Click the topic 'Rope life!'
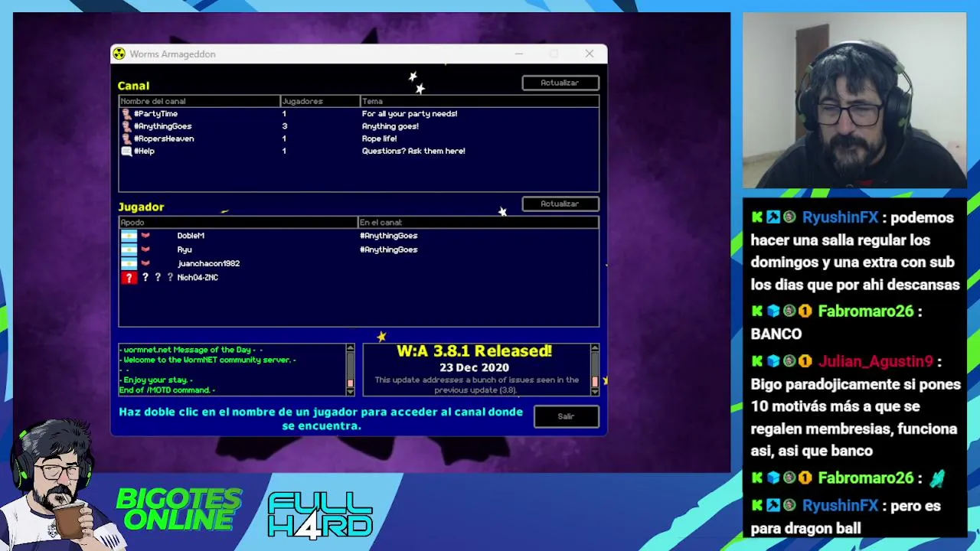Screen dimensions: 980x551 pyautogui.click(x=379, y=139)
